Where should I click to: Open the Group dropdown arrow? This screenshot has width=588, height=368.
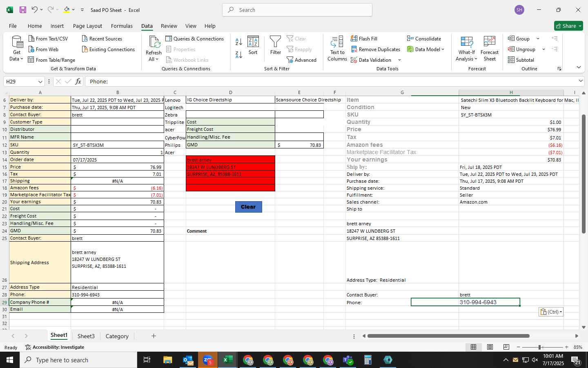(538, 39)
